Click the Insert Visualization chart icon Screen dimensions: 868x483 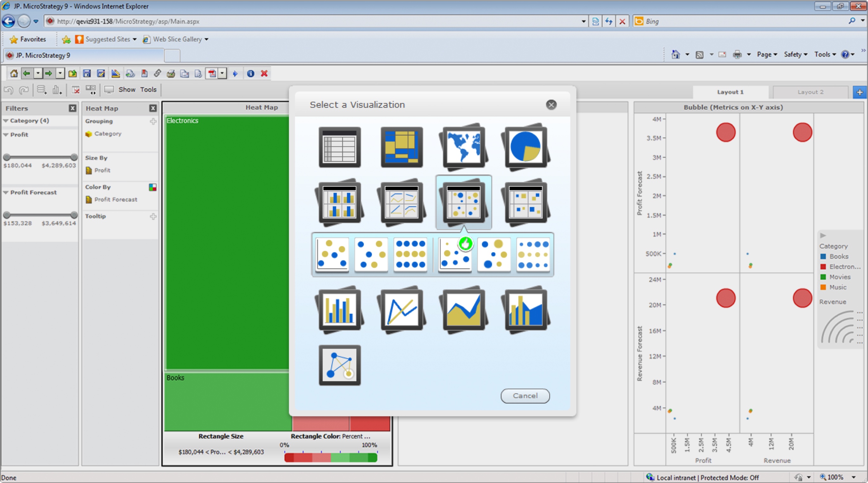pos(57,90)
